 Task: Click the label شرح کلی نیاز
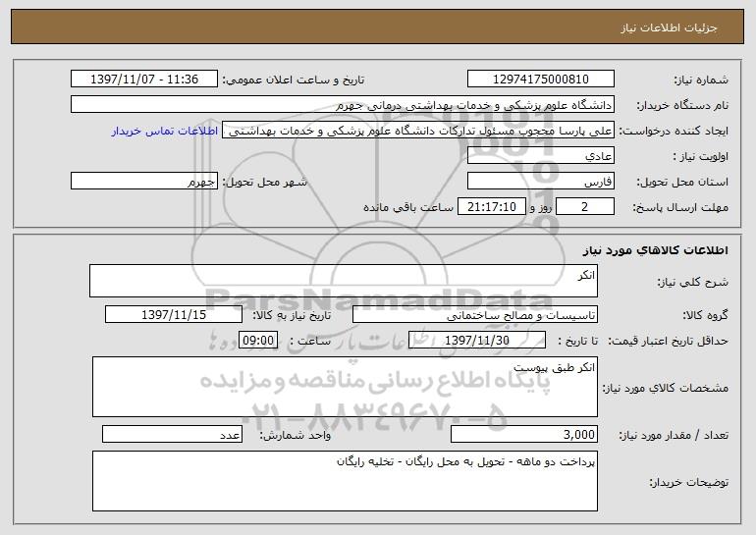coord(693,282)
